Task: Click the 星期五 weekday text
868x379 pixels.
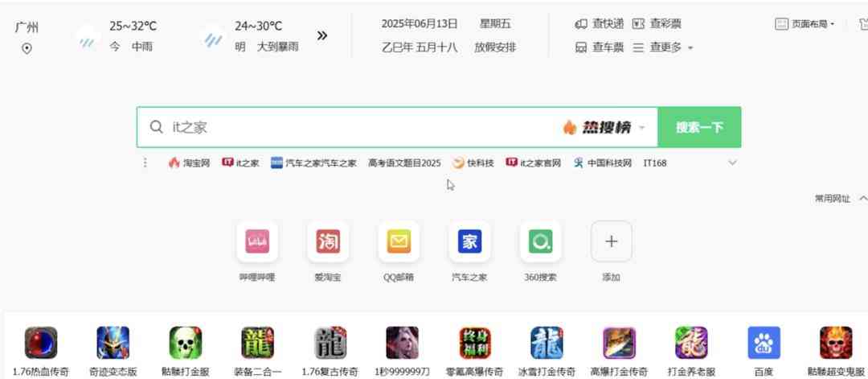Action: pos(495,24)
